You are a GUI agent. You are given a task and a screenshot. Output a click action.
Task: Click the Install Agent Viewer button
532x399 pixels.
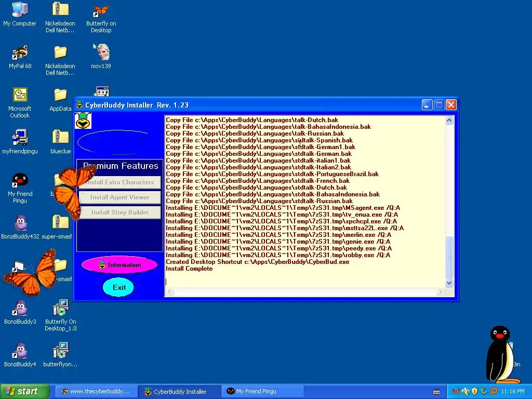click(x=120, y=197)
